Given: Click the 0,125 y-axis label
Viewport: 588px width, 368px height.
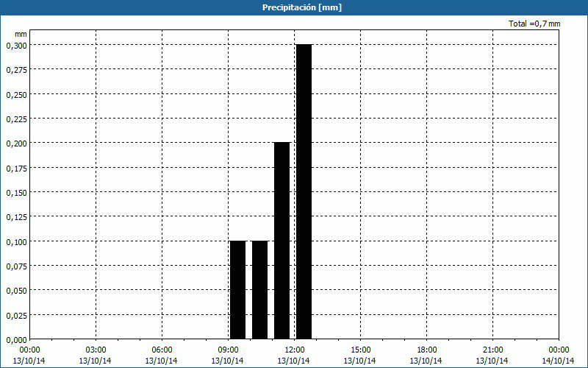Looking at the screenshot, I should coord(16,217).
